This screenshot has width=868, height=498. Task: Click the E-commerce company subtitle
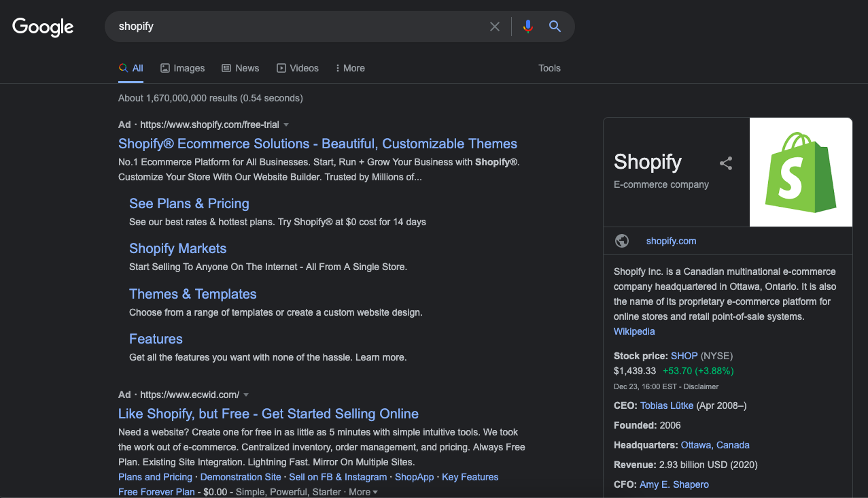pos(661,184)
